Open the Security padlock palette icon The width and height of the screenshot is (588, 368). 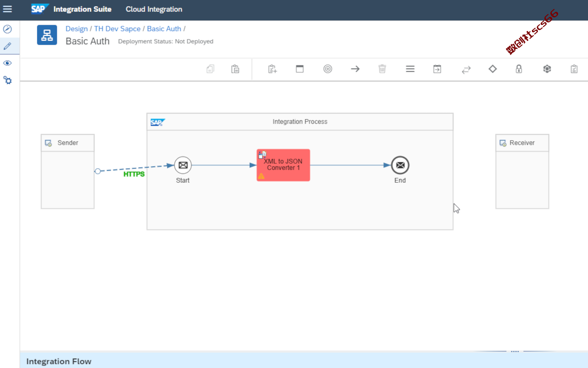(x=519, y=69)
